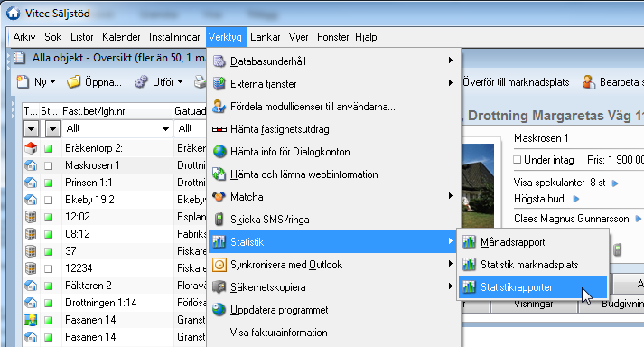644x347 pixels.
Task: Toggle green status box for Prinsen 1:1
Action: point(49,183)
